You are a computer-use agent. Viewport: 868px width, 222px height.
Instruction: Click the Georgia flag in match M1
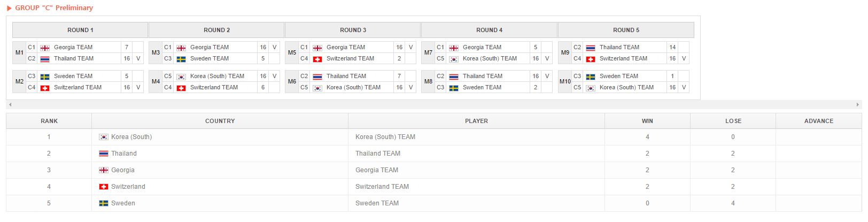(x=45, y=48)
